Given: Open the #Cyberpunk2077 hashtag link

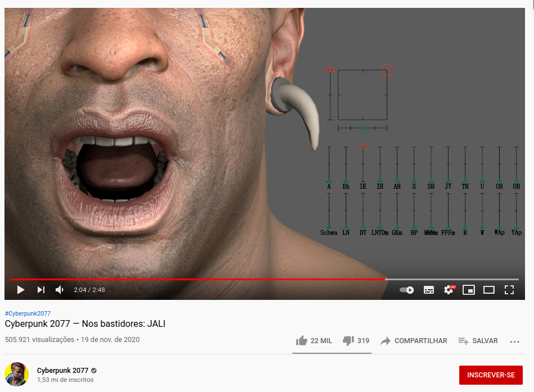Looking at the screenshot, I should (x=28, y=313).
